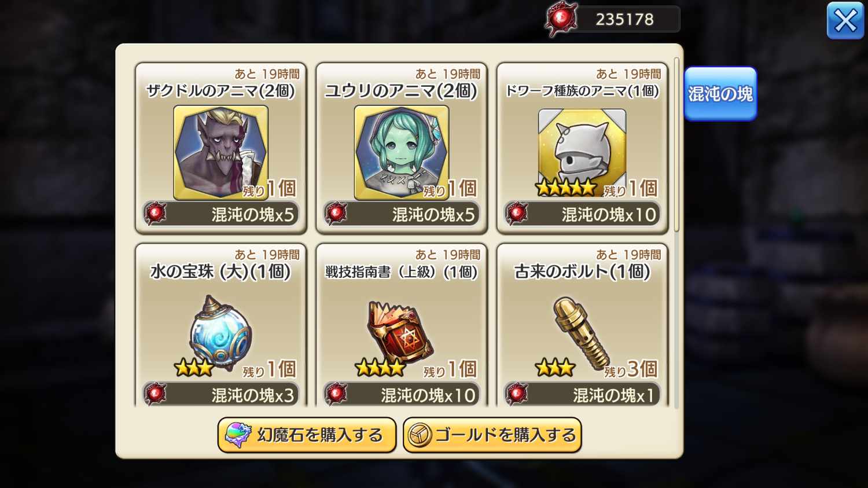
Task: Switch to the 混沌の塊 tab
Action: pyautogui.click(x=720, y=94)
